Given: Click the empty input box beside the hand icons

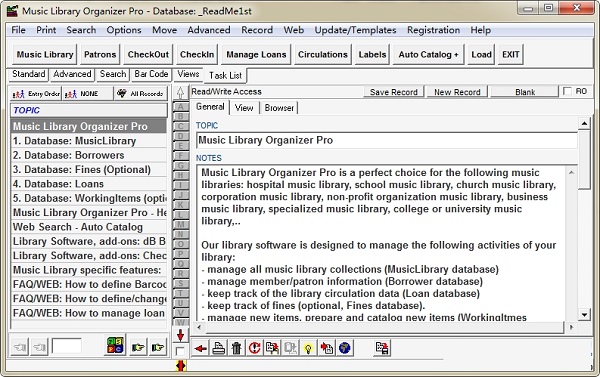Looking at the screenshot, I should (x=67, y=346).
